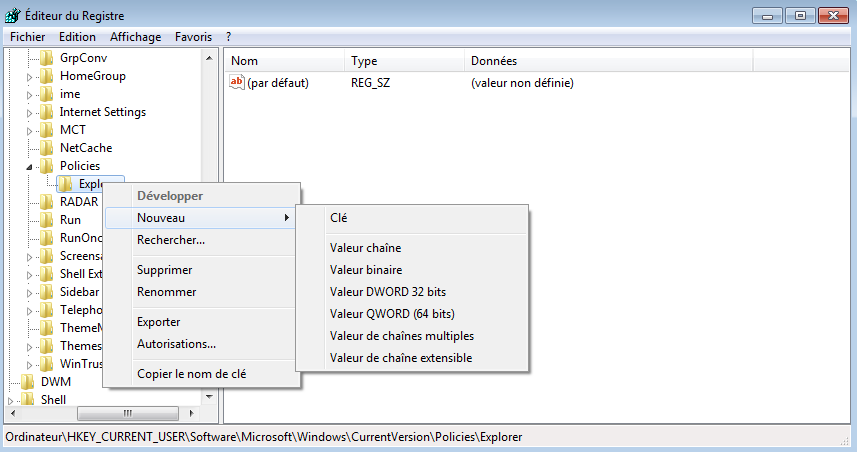Open the ? help menu

pos(228,37)
